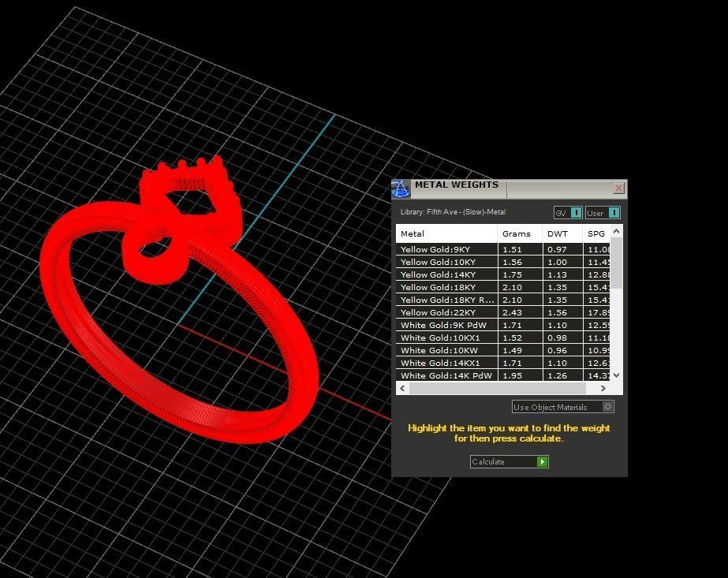This screenshot has width=728, height=578.
Task: Select the Yellow Gold:18KY row
Action: (503, 287)
